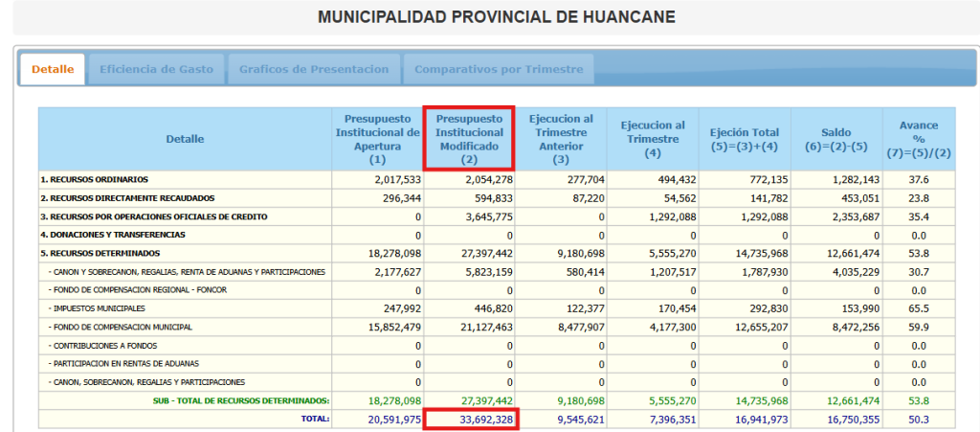The width and height of the screenshot is (980, 432).
Task: Click total value 20,591,975
Action: (x=395, y=420)
